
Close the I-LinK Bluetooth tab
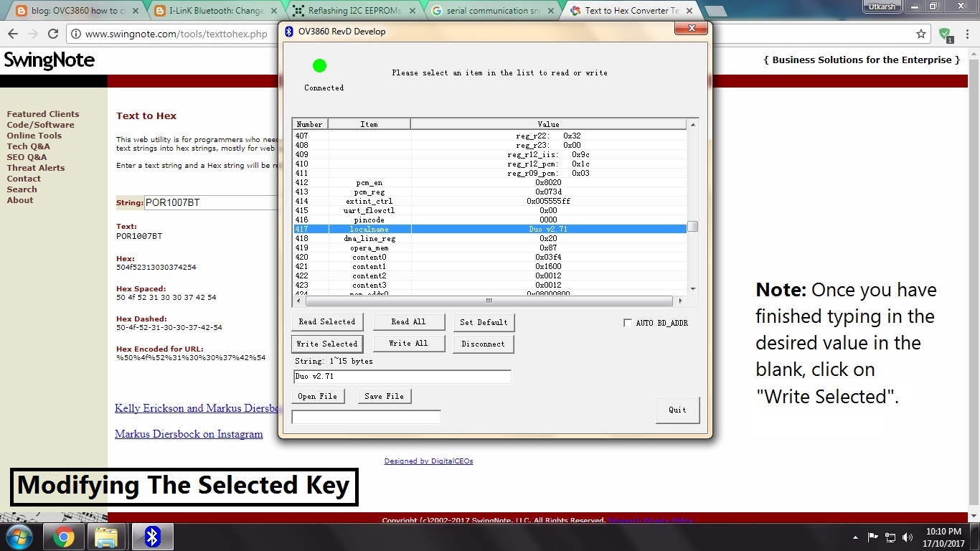(x=273, y=11)
